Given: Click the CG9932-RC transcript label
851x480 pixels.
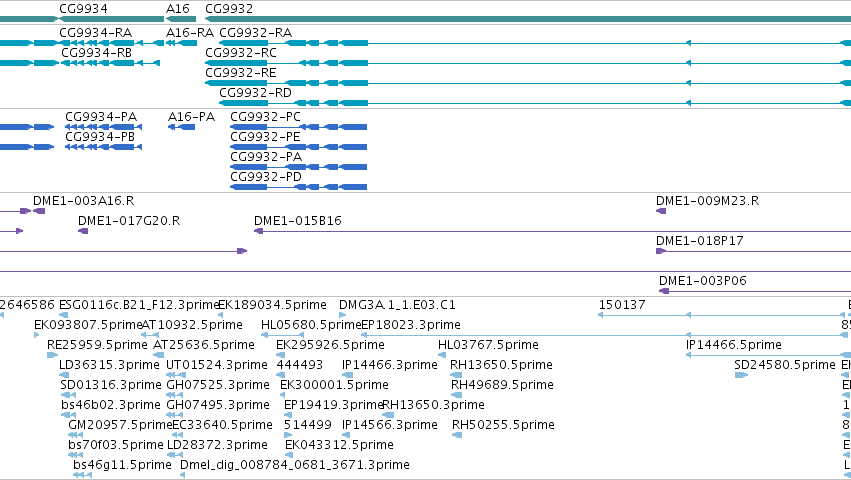Looking at the screenshot, I should click(241, 53).
